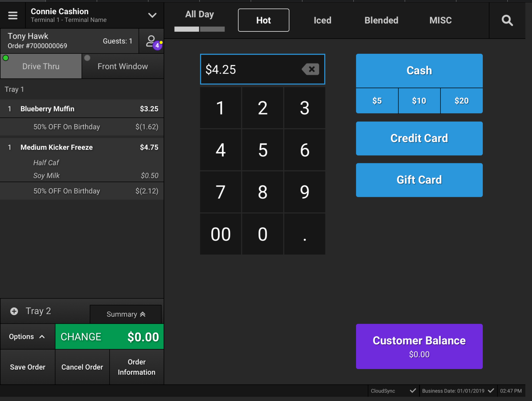Clear the payment amount with the backspace icon
Screen dimensions: 532x401
pos(310,69)
